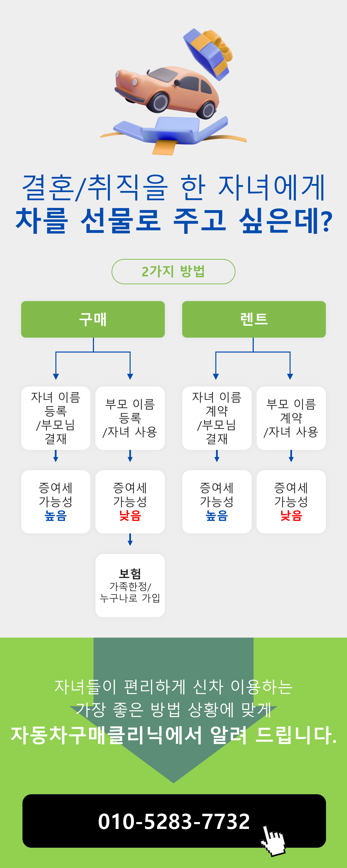The height and width of the screenshot is (868, 347).
Task: Select the green 구매 header
Action: [x=93, y=319]
